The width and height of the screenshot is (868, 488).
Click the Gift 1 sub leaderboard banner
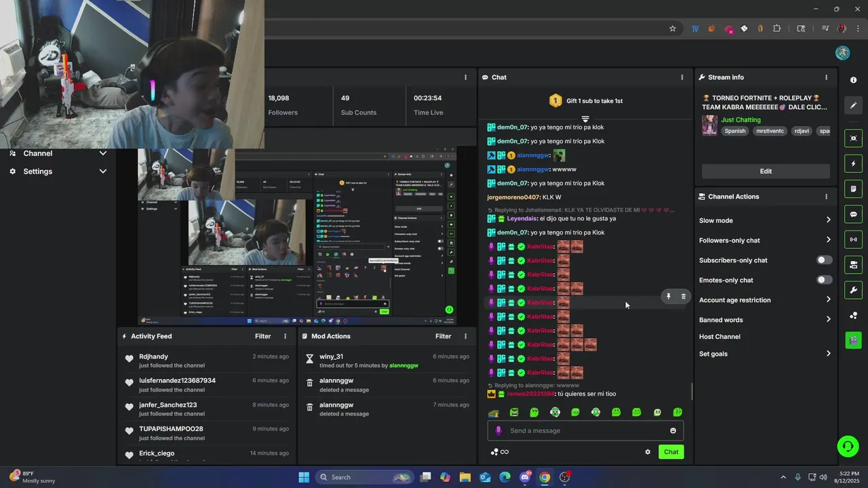click(585, 101)
